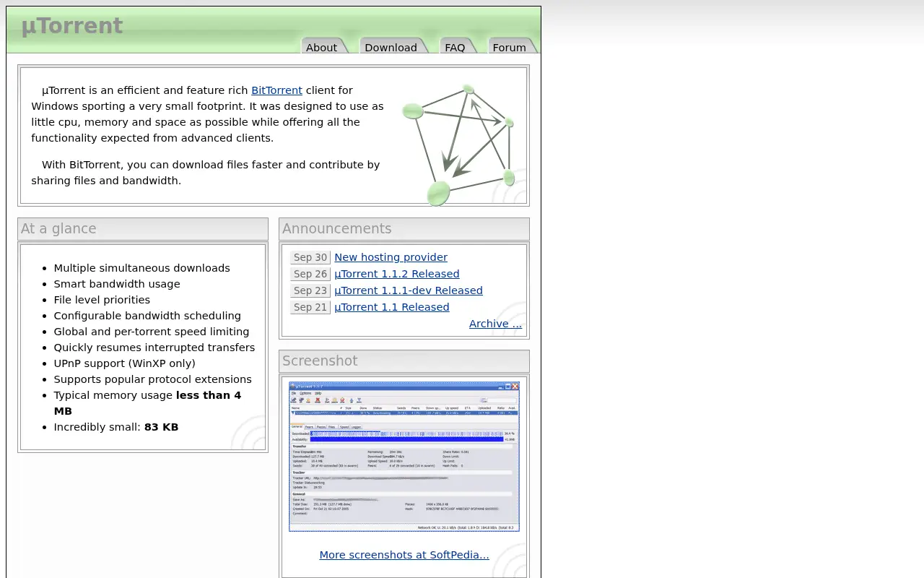924x578 pixels.
Task: Enlarge the µTorrent screenshot thumbnail
Action: tap(404, 457)
